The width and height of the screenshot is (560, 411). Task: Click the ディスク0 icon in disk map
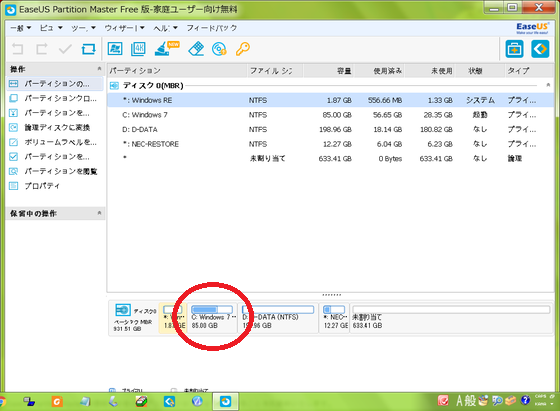click(x=123, y=310)
